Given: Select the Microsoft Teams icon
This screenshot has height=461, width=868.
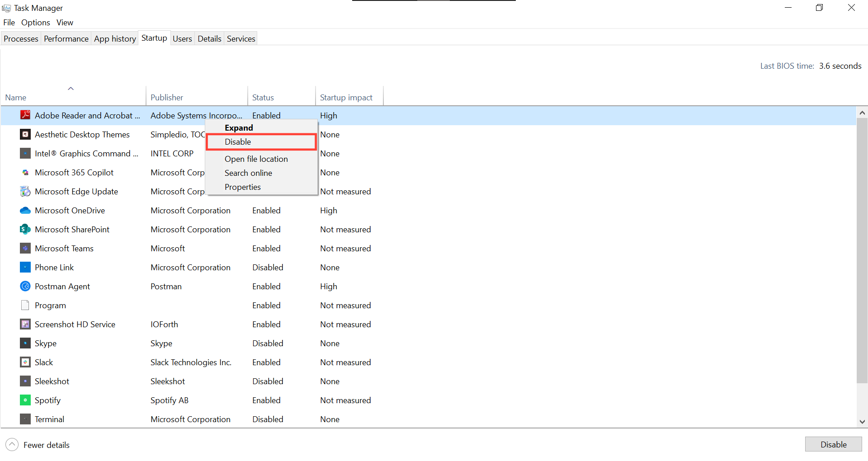Looking at the screenshot, I should pyautogui.click(x=25, y=248).
